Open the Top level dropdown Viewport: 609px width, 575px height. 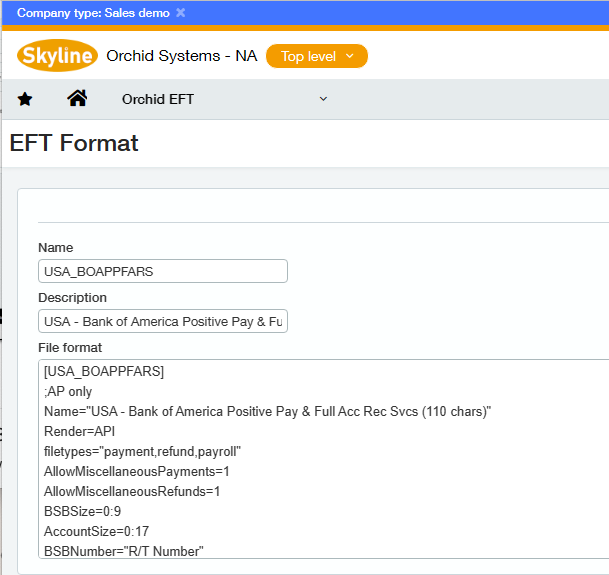tap(317, 56)
